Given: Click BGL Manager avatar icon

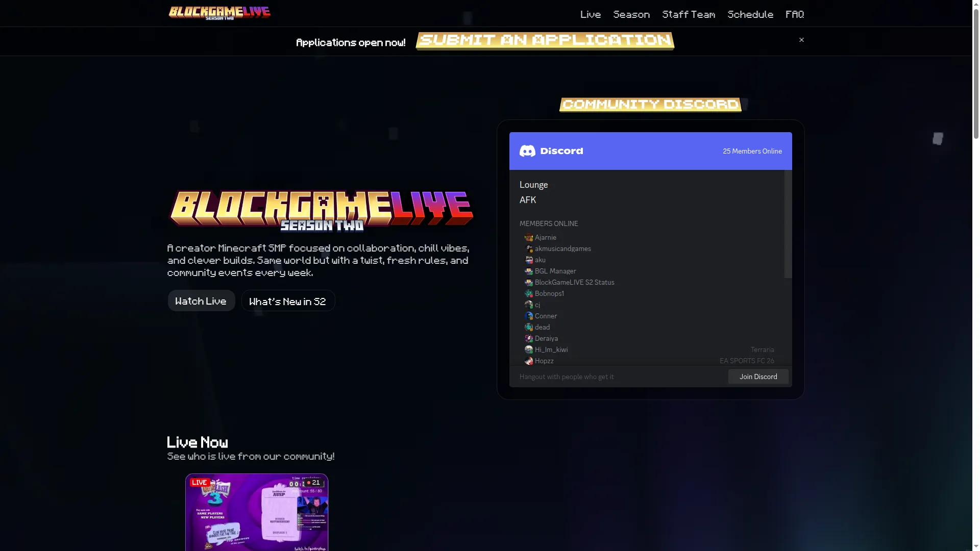Looking at the screenshot, I should pyautogui.click(x=529, y=271).
